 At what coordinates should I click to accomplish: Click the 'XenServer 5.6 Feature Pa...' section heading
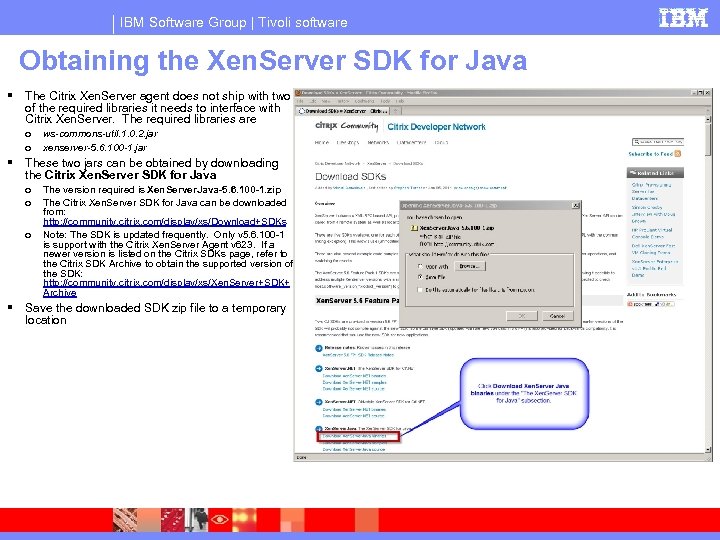(357, 301)
